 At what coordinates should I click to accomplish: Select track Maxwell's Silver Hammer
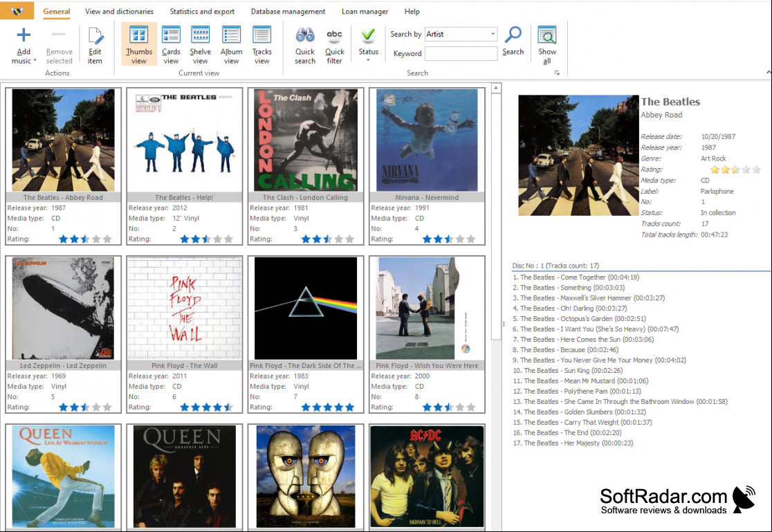[589, 298]
